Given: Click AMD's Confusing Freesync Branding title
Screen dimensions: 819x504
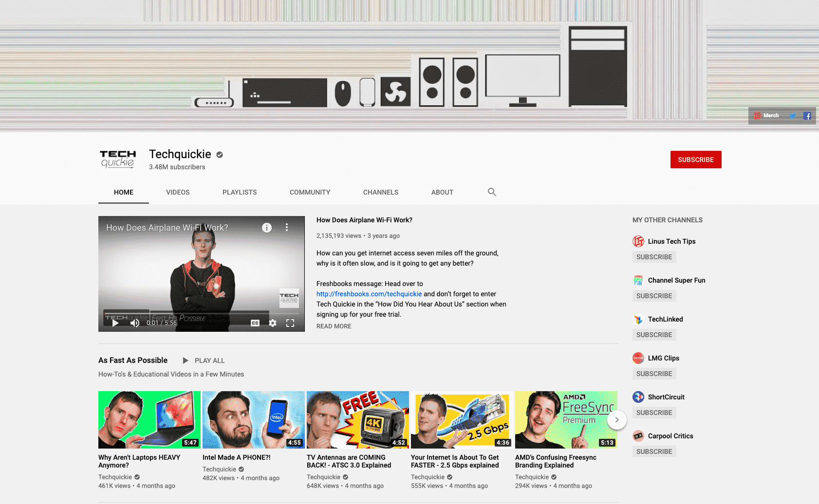Looking at the screenshot, I should [556, 461].
